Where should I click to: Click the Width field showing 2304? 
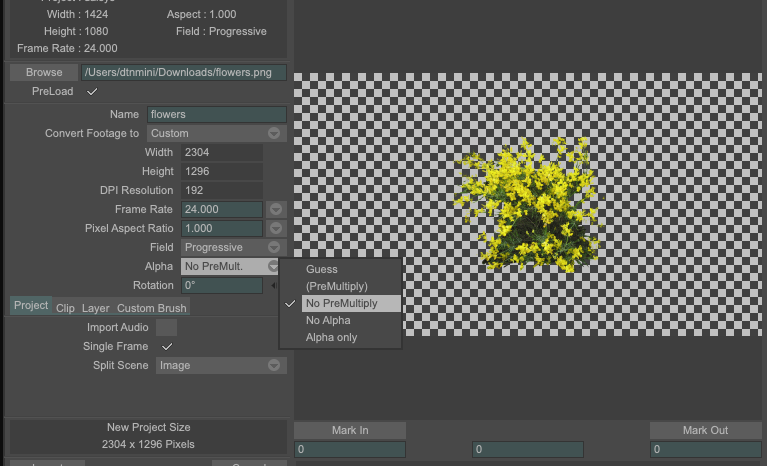click(222, 153)
